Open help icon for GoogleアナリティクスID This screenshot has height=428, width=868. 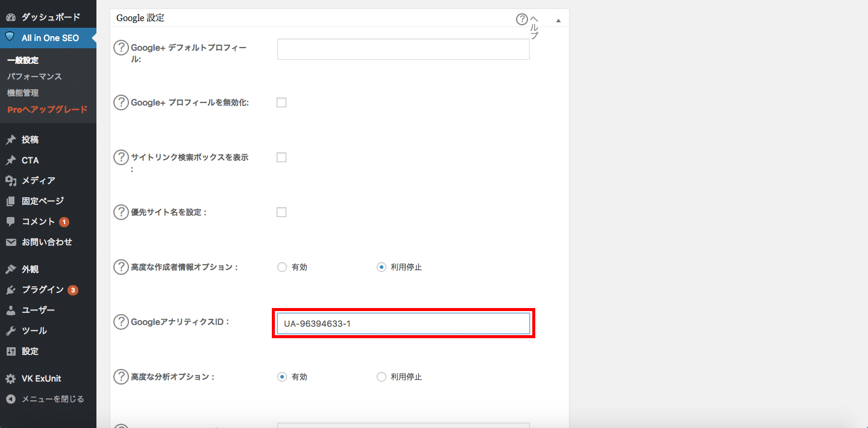click(x=121, y=322)
